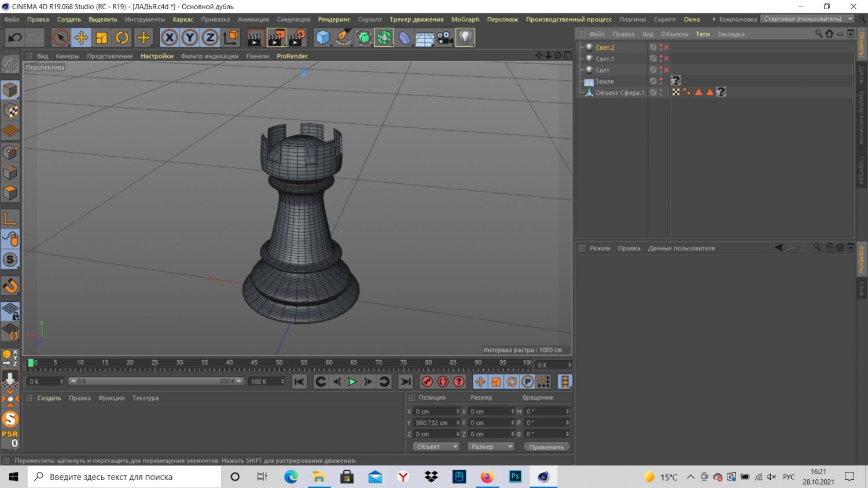
Task: Toggle Position keyframe recording icon
Action: point(480,382)
